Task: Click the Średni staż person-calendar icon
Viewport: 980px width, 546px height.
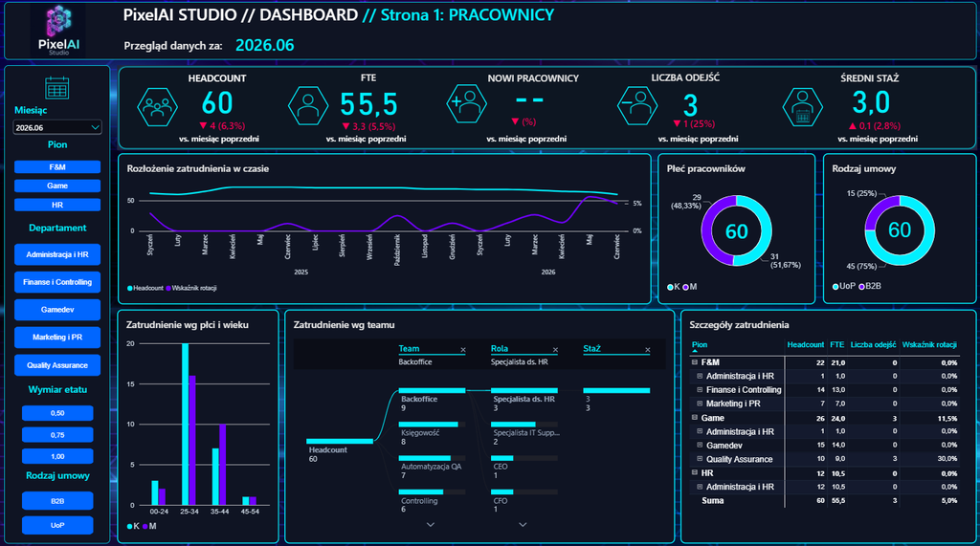Action: coord(803,107)
